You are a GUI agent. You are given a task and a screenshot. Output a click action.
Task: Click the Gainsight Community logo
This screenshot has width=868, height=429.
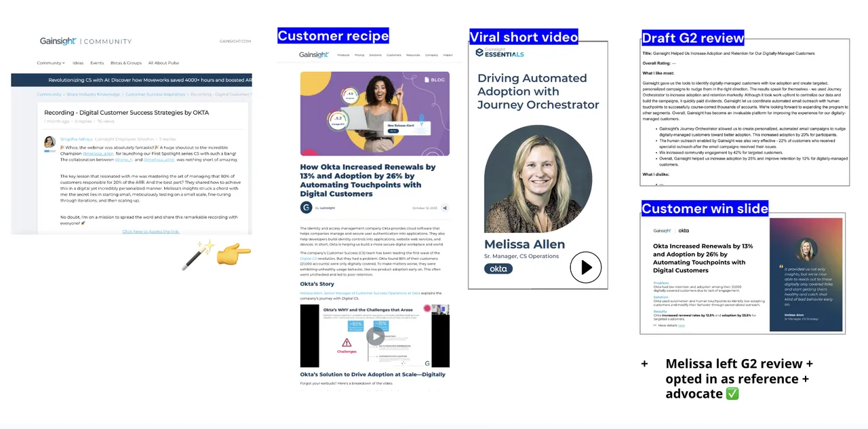pyautogui.click(x=85, y=41)
